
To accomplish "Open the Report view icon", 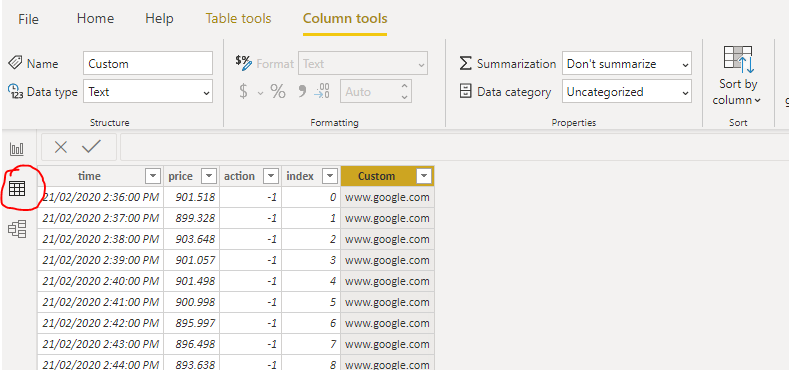I will 17,149.
